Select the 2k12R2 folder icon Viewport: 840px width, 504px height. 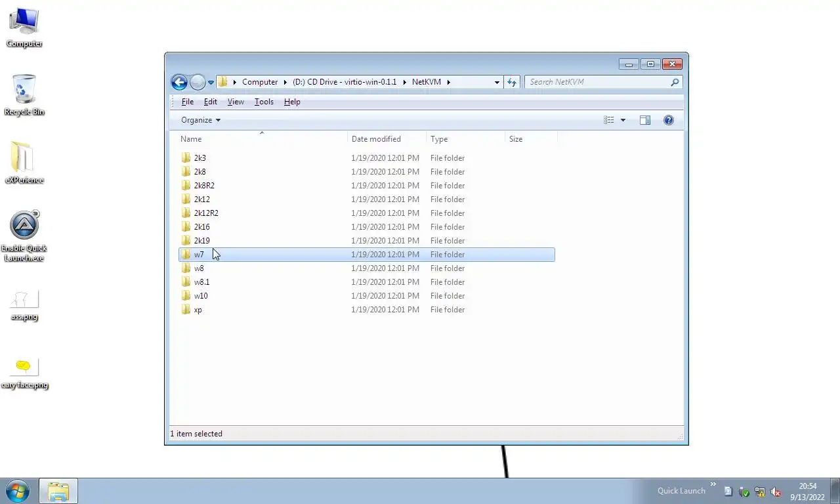(186, 213)
